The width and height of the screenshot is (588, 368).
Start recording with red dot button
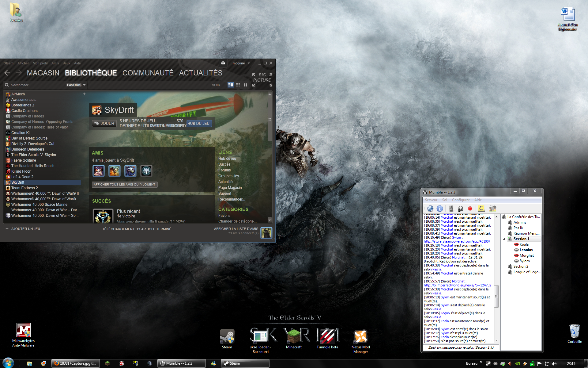pyautogui.click(x=470, y=209)
